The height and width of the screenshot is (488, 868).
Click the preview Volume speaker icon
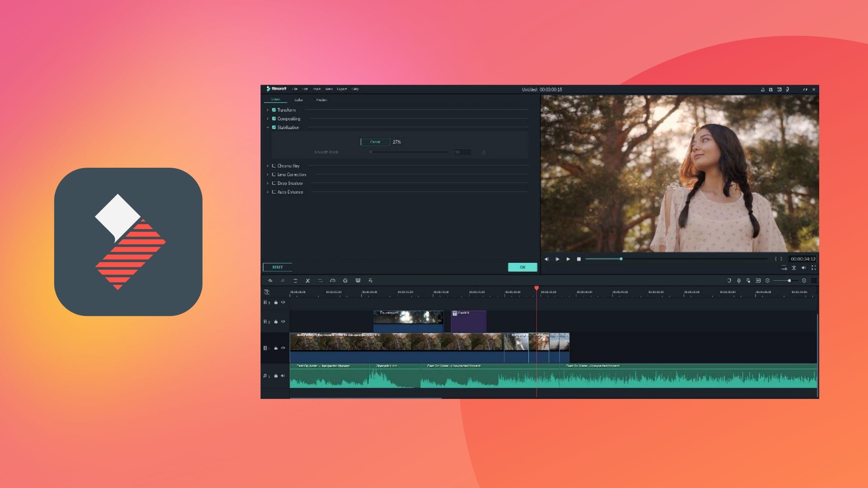(804, 268)
